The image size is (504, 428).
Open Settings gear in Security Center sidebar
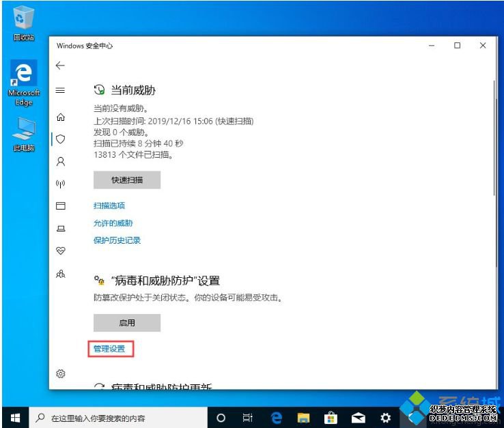(x=60, y=373)
